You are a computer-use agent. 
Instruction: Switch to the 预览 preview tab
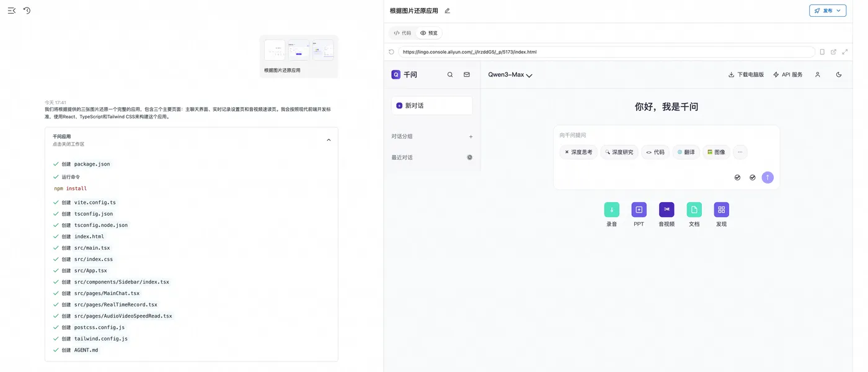(x=429, y=33)
